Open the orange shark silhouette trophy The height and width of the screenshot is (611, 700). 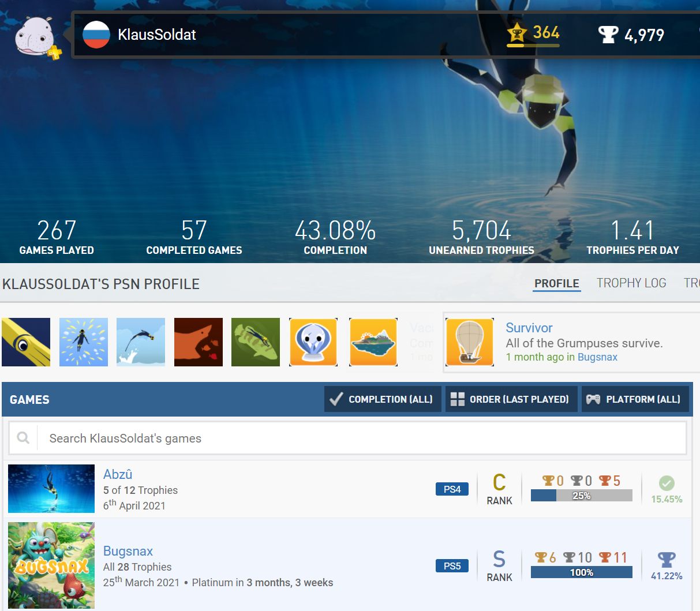click(199, 342)
